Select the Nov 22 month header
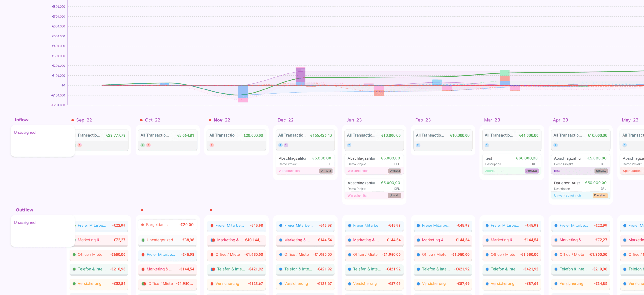The height and width of the screenshot is (295, 644). (222, 120)
